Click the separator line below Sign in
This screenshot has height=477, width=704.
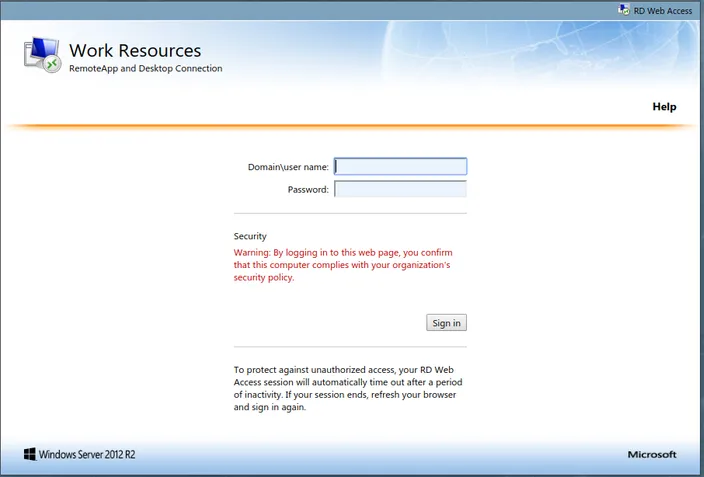click(x=350, y=347)
